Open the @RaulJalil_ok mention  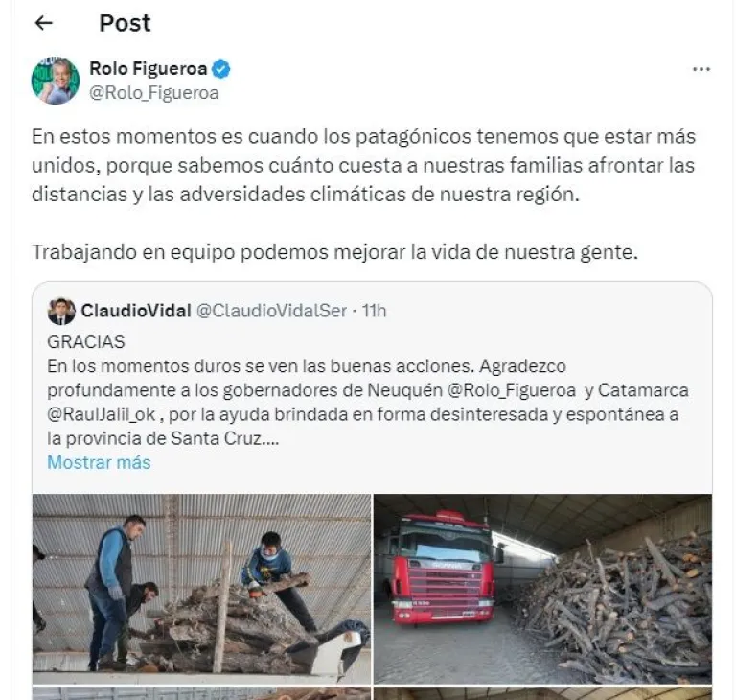102,414
